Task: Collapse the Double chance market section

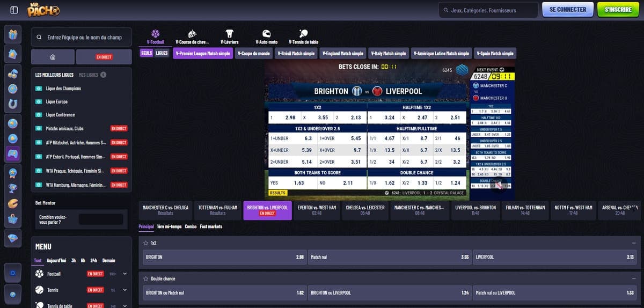Action: tap(634, 278)
